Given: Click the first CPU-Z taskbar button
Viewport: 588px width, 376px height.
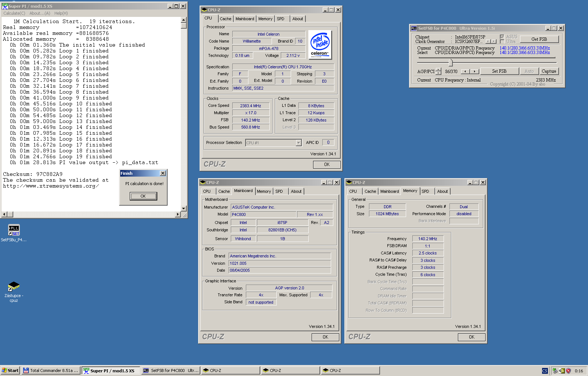Looking at the screenshot, I should (230, 370).
